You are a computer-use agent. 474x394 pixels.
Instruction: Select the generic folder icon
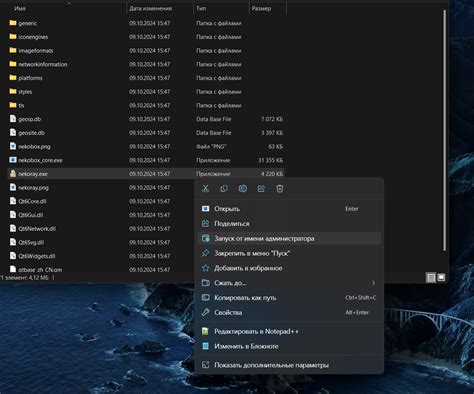click(x=13, y=23)
